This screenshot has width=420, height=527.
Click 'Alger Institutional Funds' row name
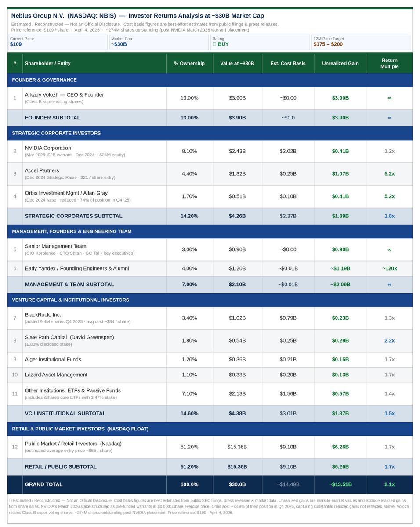pyautogui.click(x=53, y=359)
